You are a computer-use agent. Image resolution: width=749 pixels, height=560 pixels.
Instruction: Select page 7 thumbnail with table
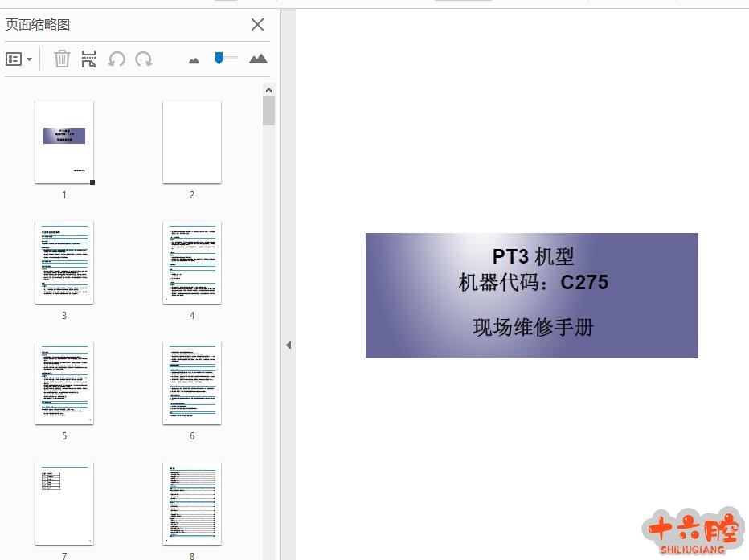64,504
